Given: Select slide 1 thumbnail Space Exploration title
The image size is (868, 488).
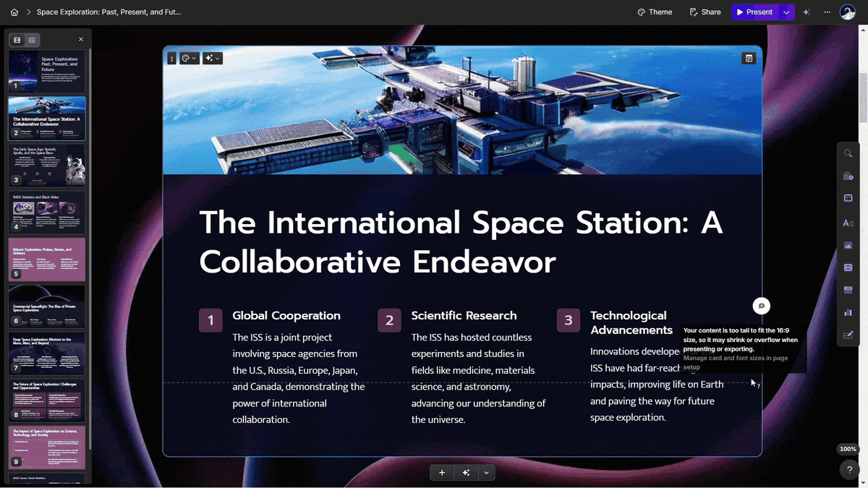Looking at the screenshot, I should click(47, 71).
